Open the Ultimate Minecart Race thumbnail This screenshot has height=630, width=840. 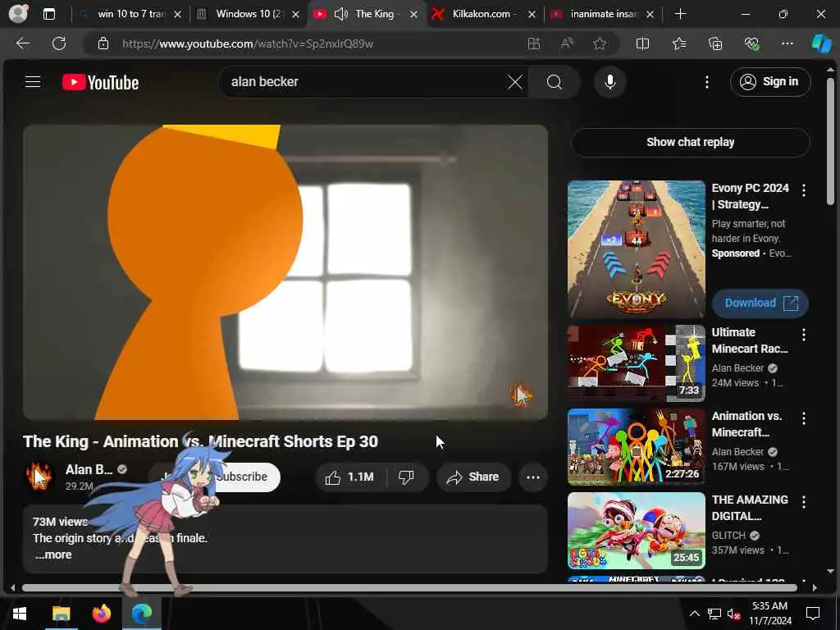point(636,363)
